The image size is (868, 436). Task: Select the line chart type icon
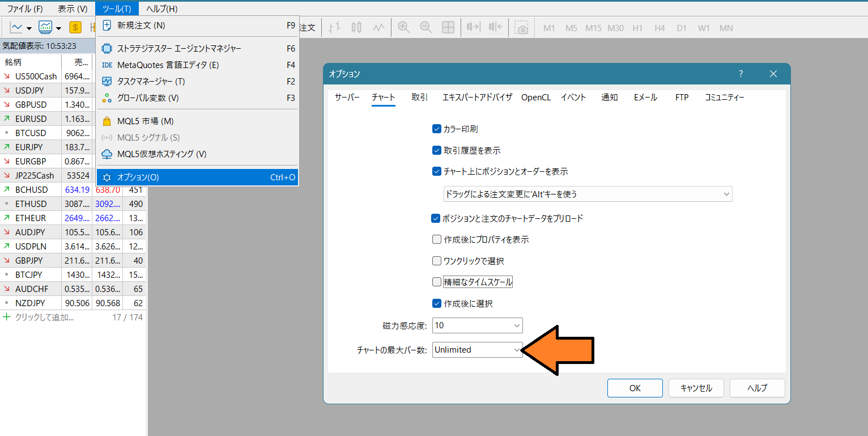(x=378, y=27)
